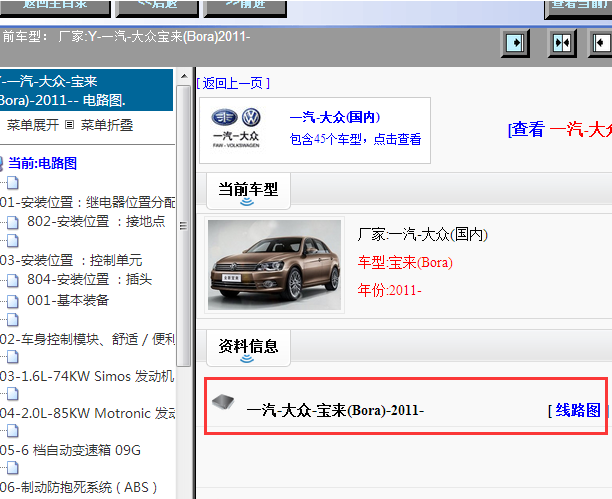Select the 当前:电路图 tree root
The image size is (612, 499).
point(43,163)
